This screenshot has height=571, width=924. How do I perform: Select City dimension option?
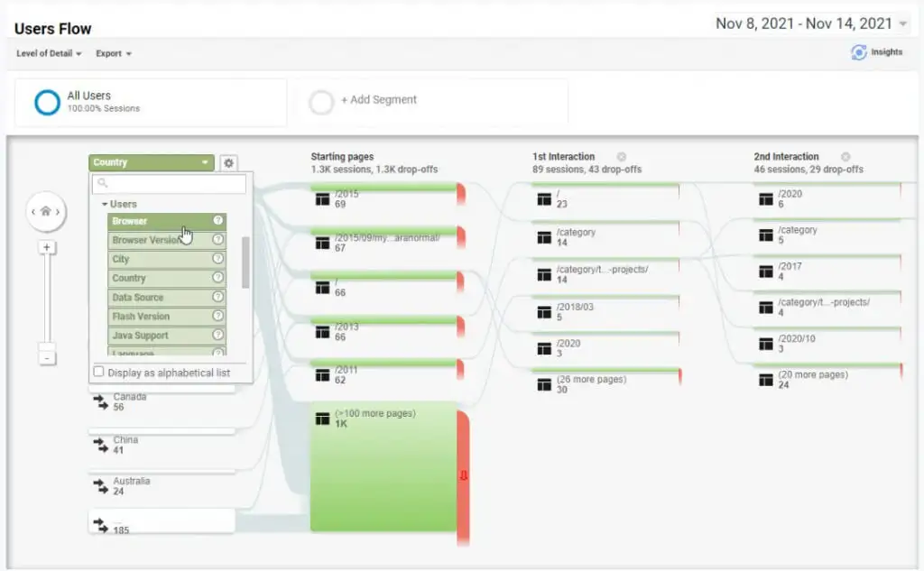(x=167, y=259)
